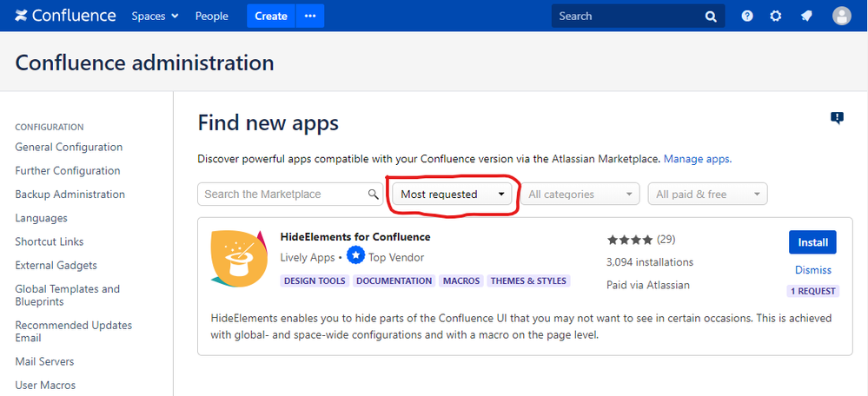Click the Confluence logo in header
This screenshot has width=868, height=396.
point(65,16)
